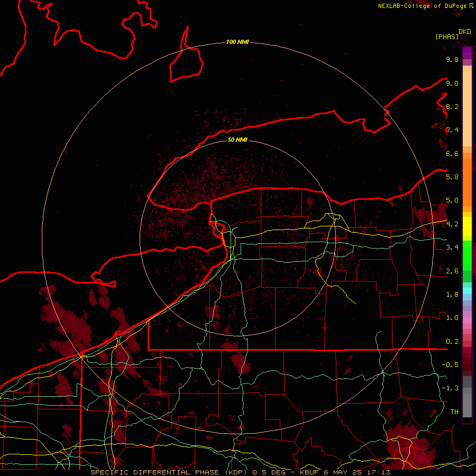Viewport: 476px width, 476px height.
Task: Pick the purple segment atop the color bar
Action: coord(467,53)
